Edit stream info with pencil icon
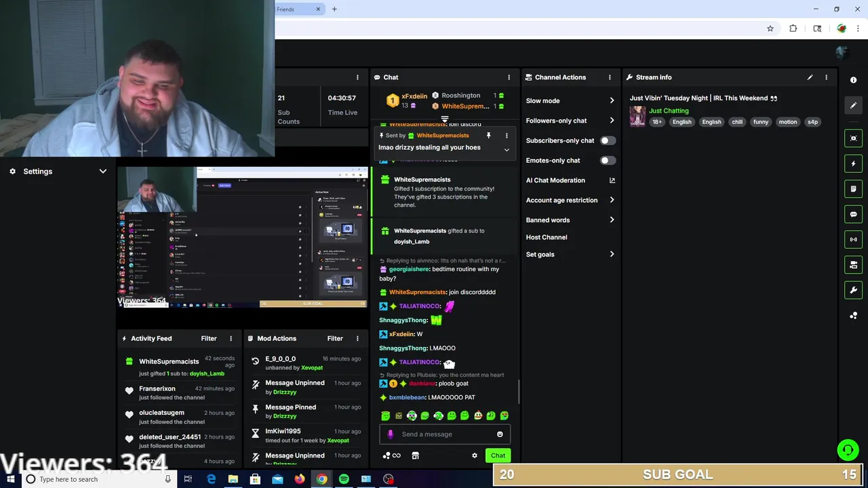868x488 pixels. point(810,77)
